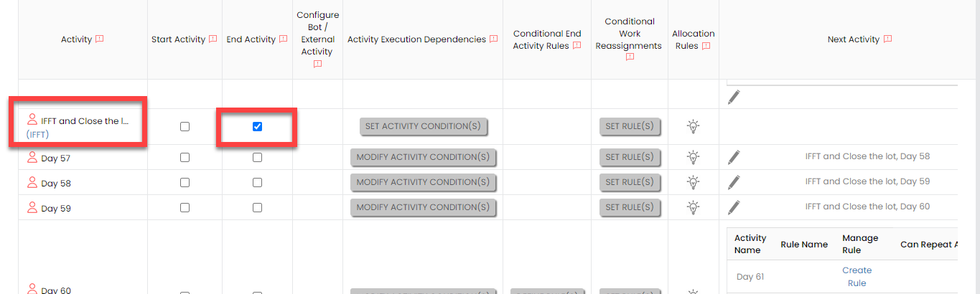Screen dimensions: 980x294
Task: Click Modify Activity Condition(s) for Day 57
Action: [423, 157]
